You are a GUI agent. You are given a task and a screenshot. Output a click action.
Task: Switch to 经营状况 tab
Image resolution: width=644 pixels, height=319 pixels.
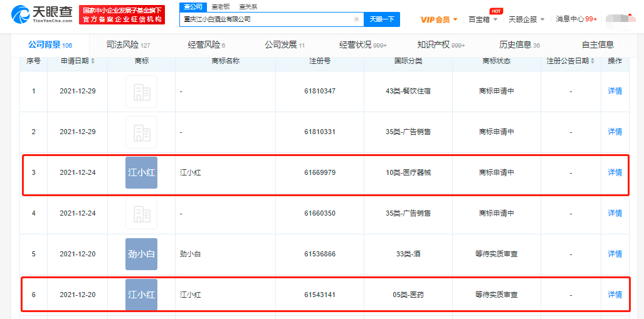click(x=363, y=44)
